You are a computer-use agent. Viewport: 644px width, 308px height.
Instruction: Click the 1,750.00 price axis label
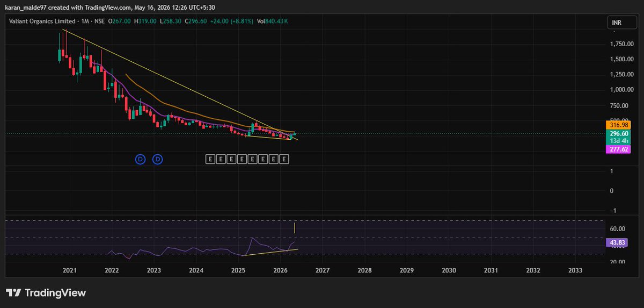coord(622,44)
